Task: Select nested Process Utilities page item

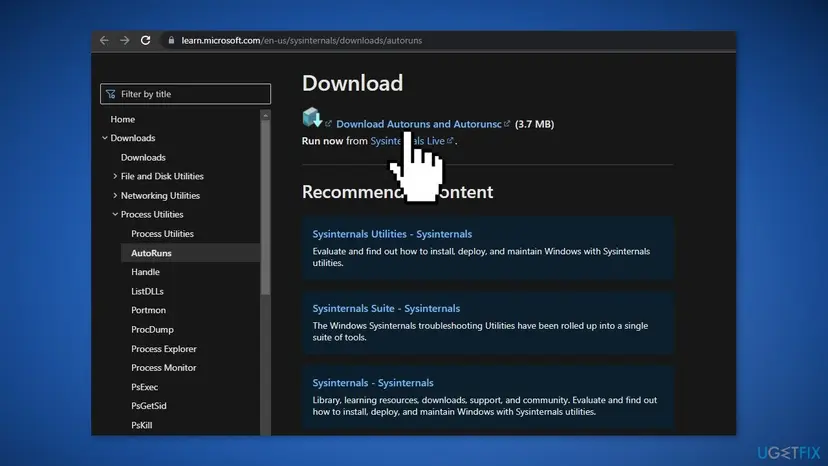Action: 162,234
